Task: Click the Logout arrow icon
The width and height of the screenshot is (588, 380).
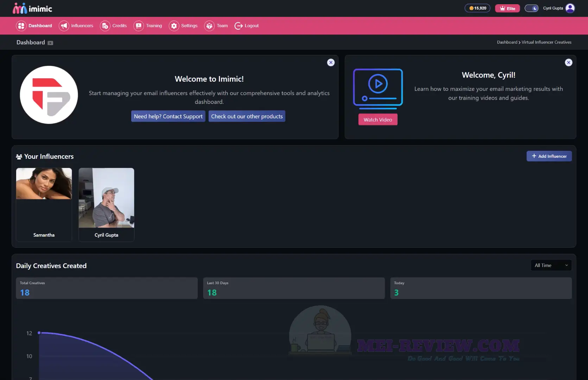Action: (238, 26)
